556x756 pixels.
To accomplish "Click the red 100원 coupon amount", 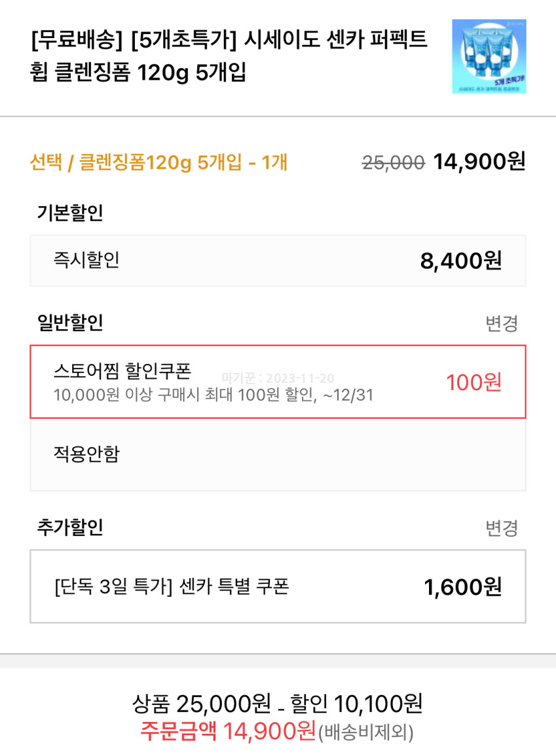I will [x=473, y=382].
